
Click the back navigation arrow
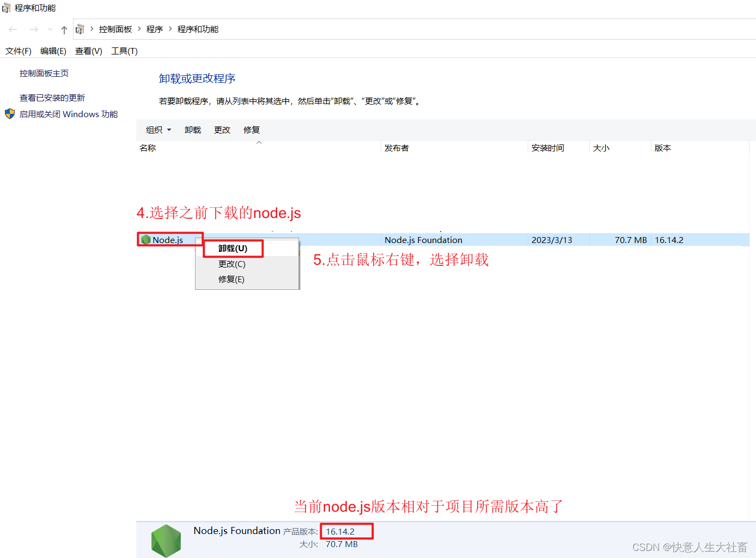tap(13, 29)
